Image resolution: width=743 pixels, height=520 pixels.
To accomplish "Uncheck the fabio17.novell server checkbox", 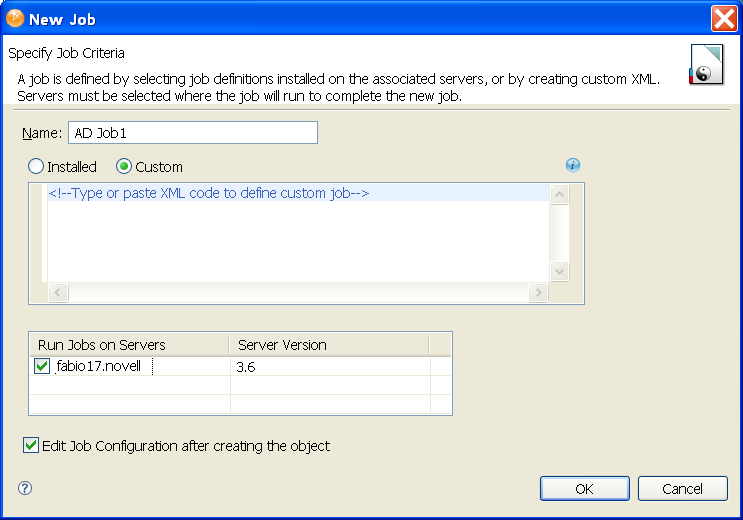I will (x=42, y=367).
